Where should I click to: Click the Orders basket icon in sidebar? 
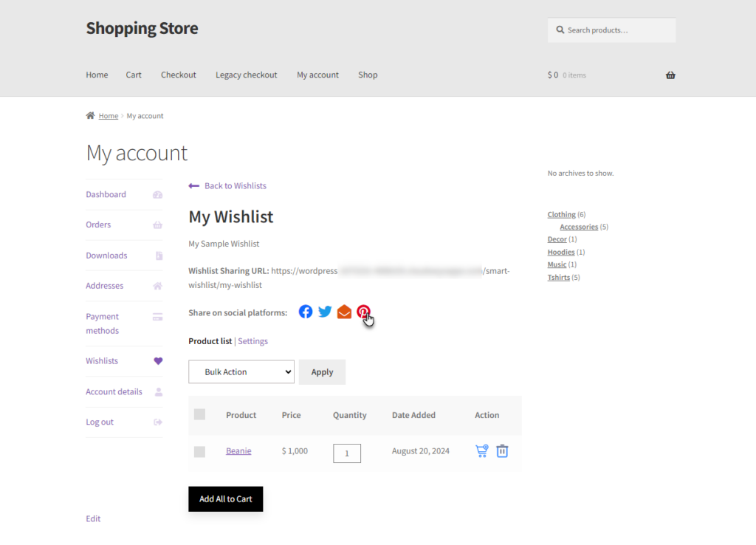point(158,225)
